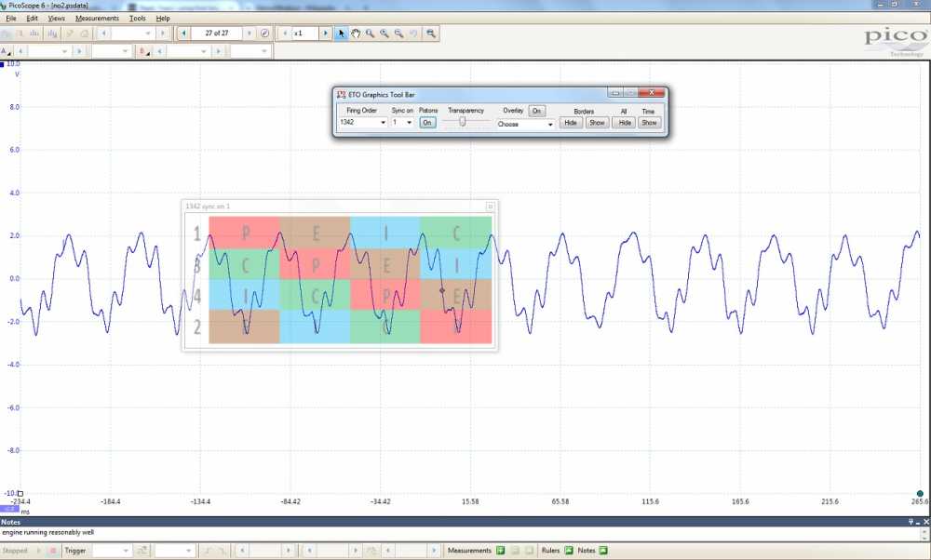Toggle the Pistons On button

(x=427, y=123)
